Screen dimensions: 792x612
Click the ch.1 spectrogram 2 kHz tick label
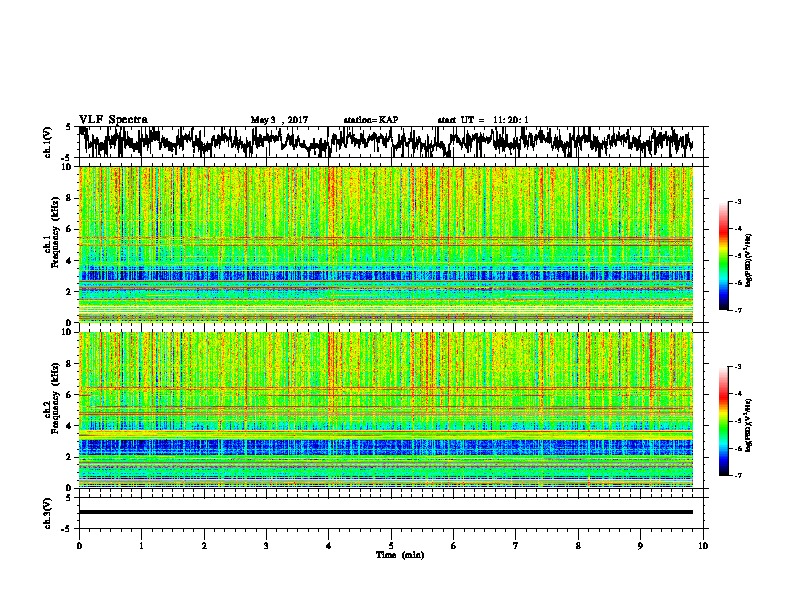click(70, 292)
